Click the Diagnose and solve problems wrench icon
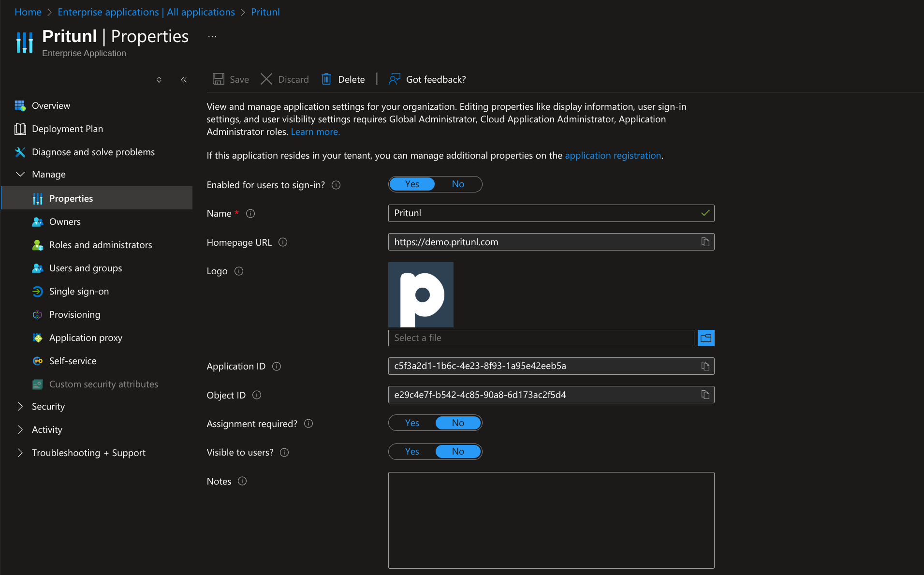 20,152
